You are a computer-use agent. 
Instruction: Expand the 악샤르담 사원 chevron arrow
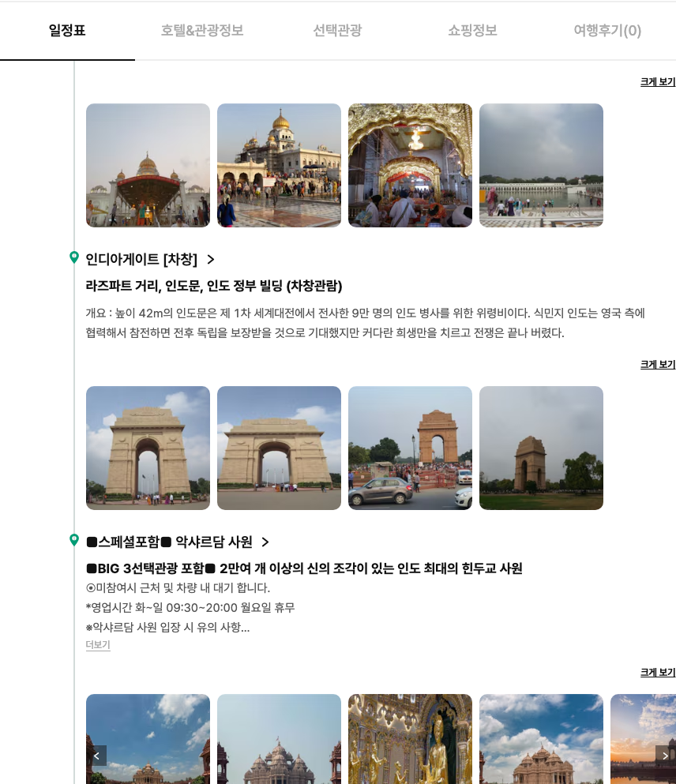point(265,542)
